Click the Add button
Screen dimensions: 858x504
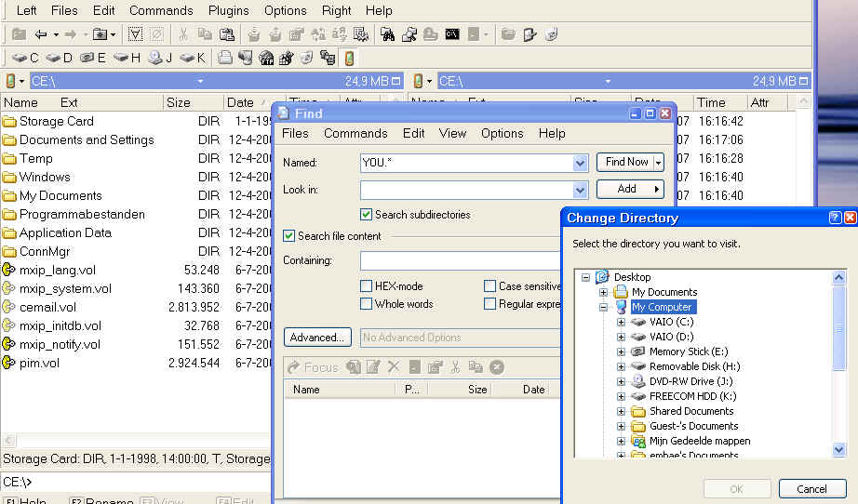(630, 189)
